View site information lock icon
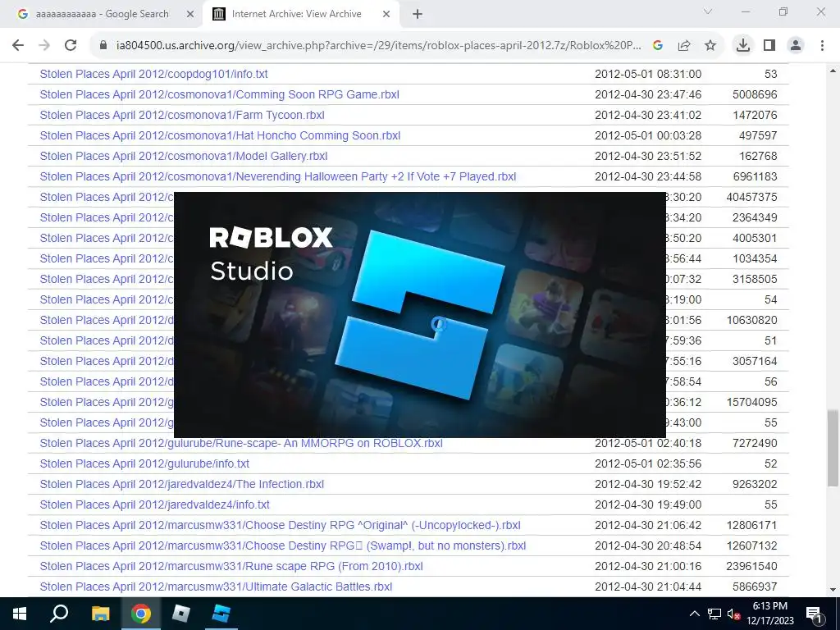Screen dimensions: 840x630 (x=103, y=46)
